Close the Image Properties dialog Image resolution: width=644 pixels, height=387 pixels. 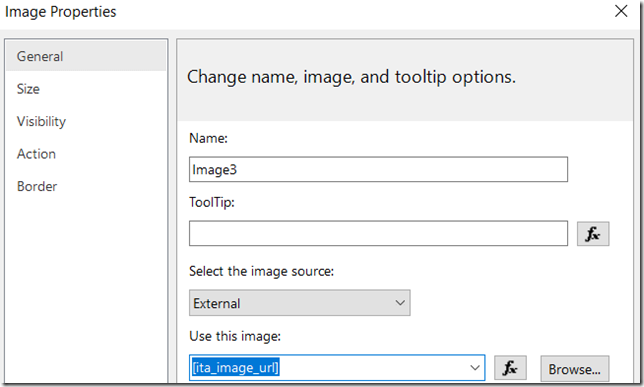pos(621,11)
